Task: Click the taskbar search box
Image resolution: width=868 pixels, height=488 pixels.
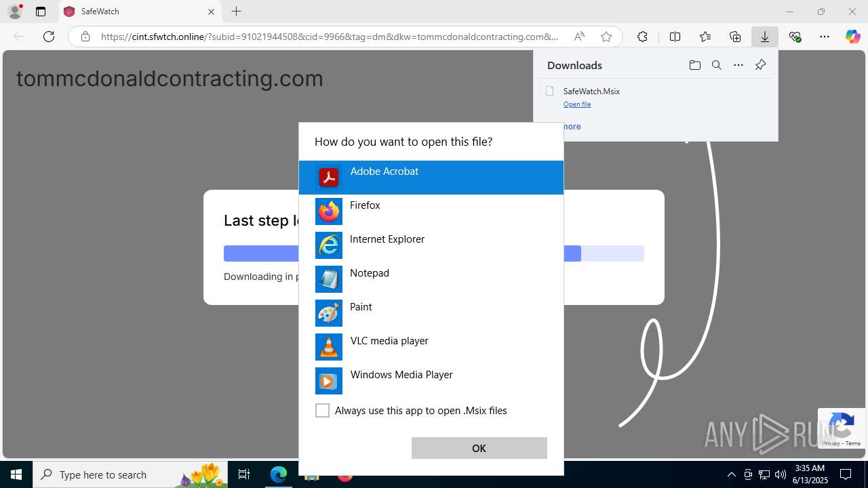Action: (x=131, y=474)
